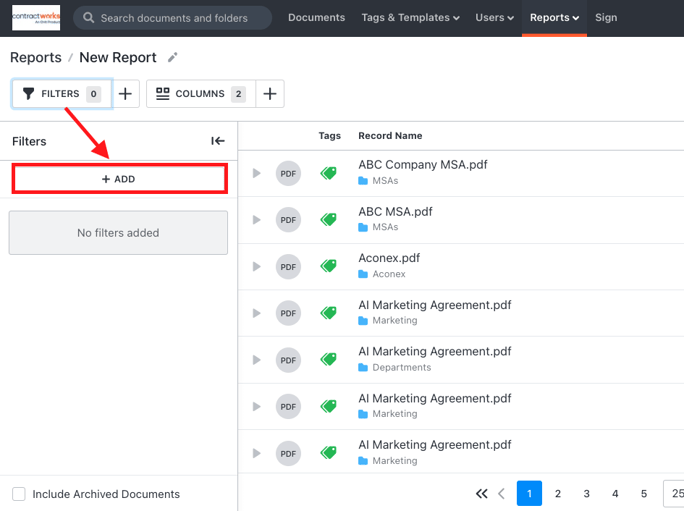Jump to first page with double-arrow icon

(482, 494)
